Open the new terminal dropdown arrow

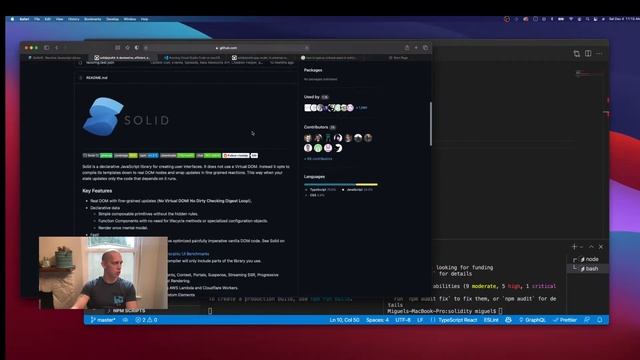click(581, 247)
